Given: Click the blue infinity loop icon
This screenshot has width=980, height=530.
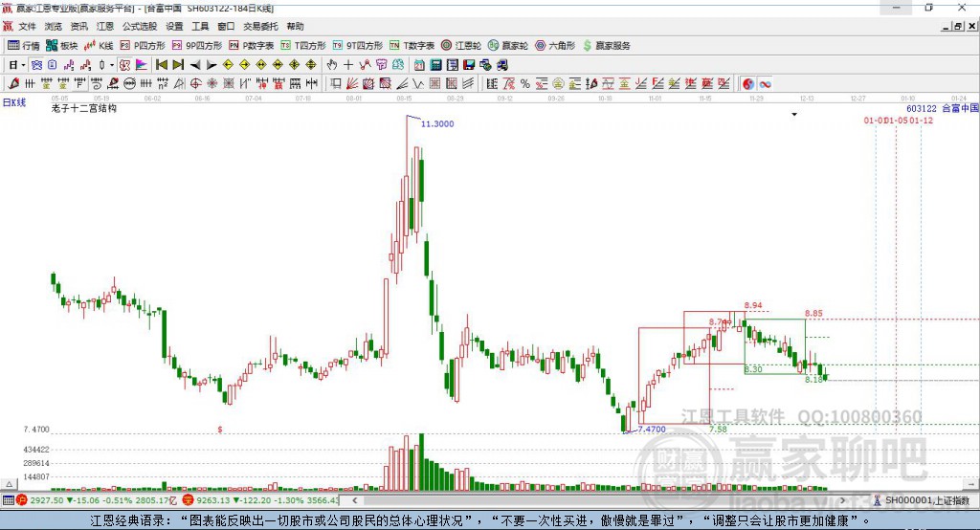Looking at the screenshot, I should click(x=765, y=84).
